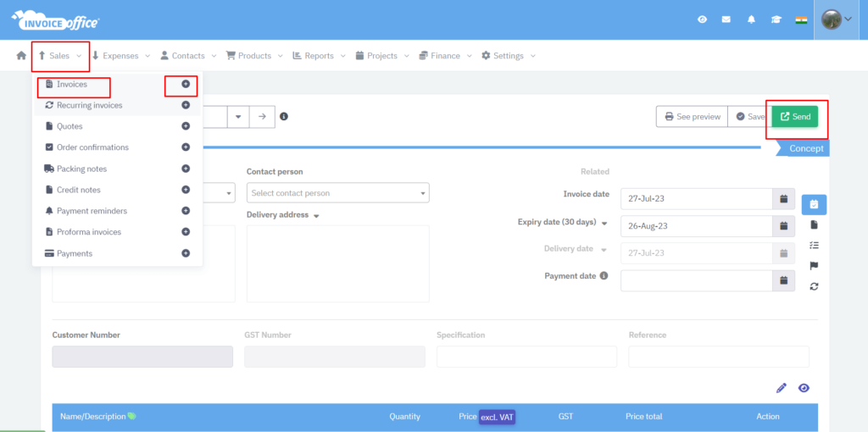Open the mail envelope icon in header

[x=726, y=19]
